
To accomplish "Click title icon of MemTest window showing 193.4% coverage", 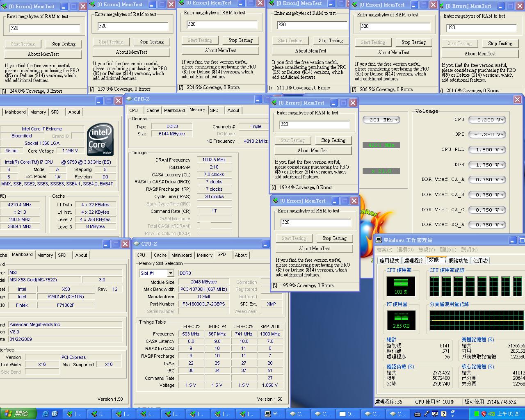I will click(x=274, y=103).
